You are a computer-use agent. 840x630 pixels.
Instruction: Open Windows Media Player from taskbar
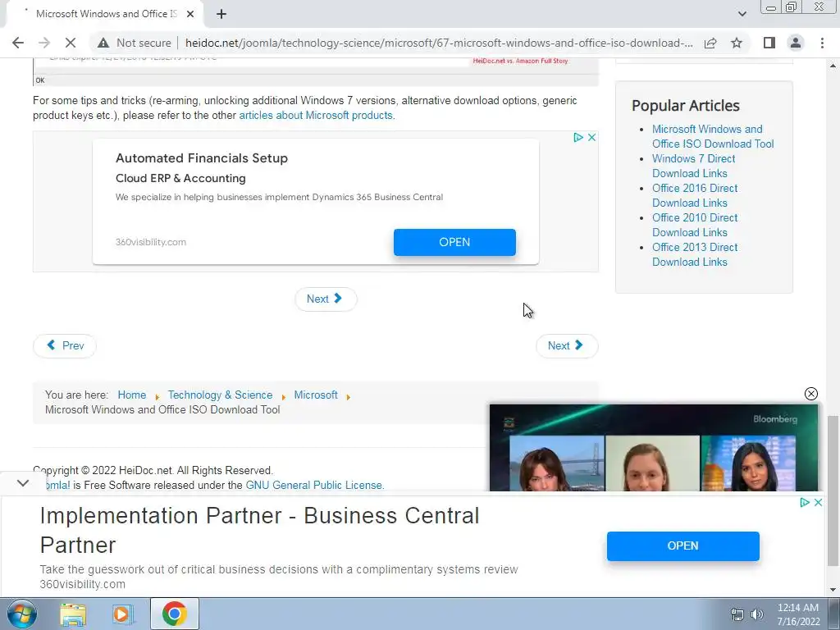(122, 614)
